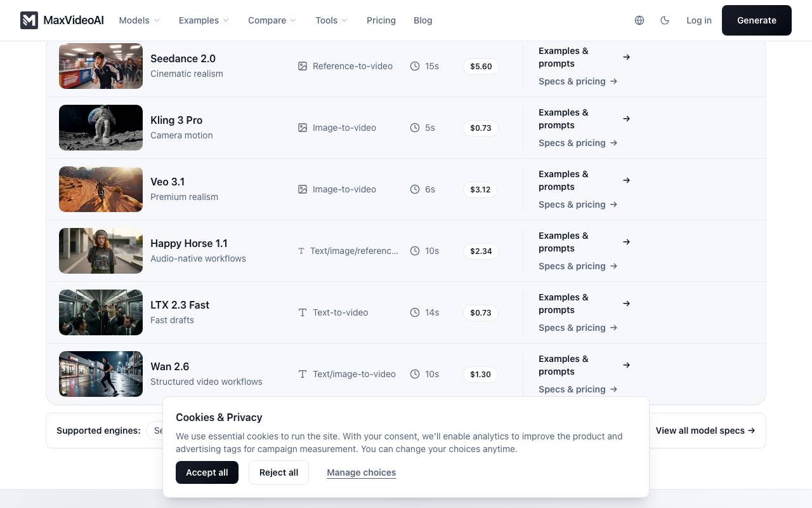
Task: Open Seedance 2.0 Examples & prompts
Action: point(584,57)
